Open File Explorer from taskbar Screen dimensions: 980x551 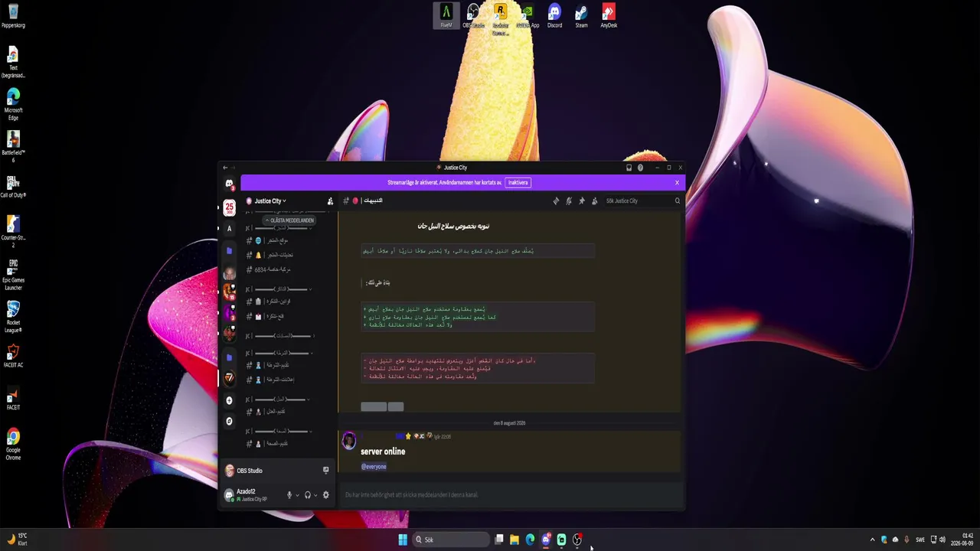click(514, 540)
